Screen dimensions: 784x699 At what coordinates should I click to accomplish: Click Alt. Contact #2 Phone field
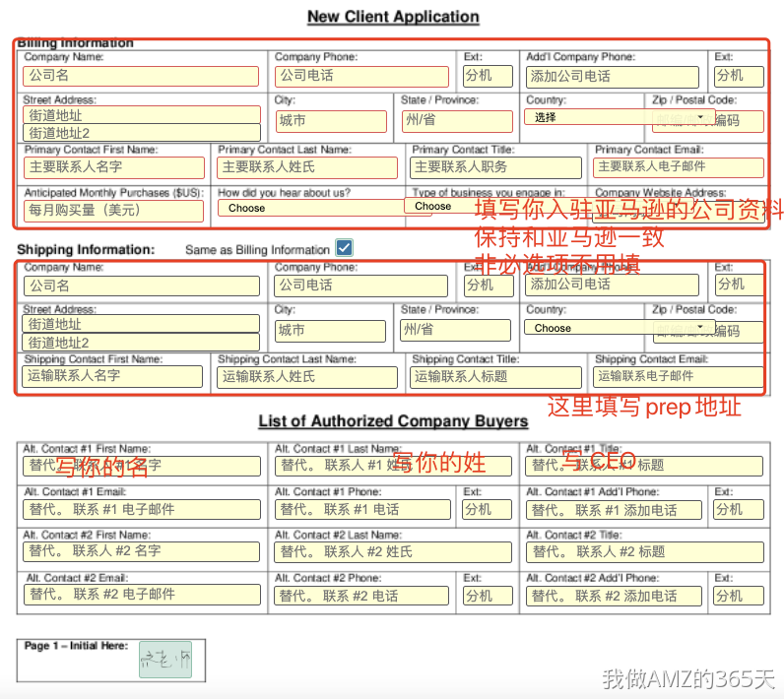(361, 596)
